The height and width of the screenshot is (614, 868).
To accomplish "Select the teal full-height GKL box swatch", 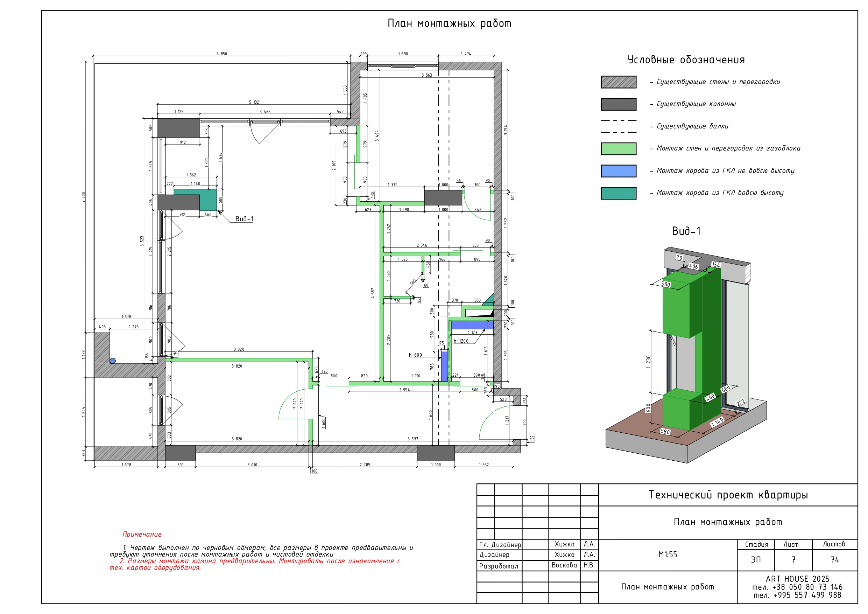I will pyautogui.click(x=619, y=193).
